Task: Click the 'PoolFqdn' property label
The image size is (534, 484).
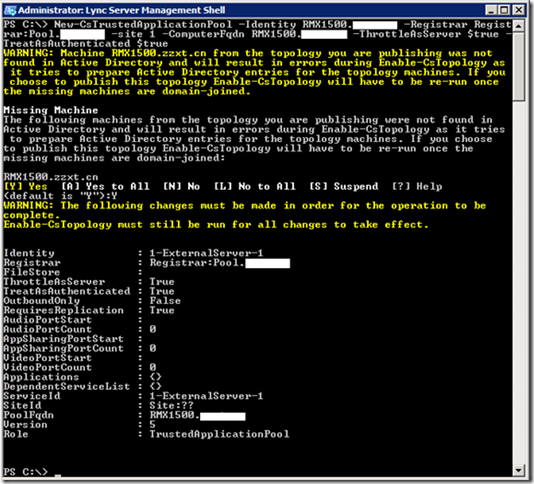Action: click(29, 415)
